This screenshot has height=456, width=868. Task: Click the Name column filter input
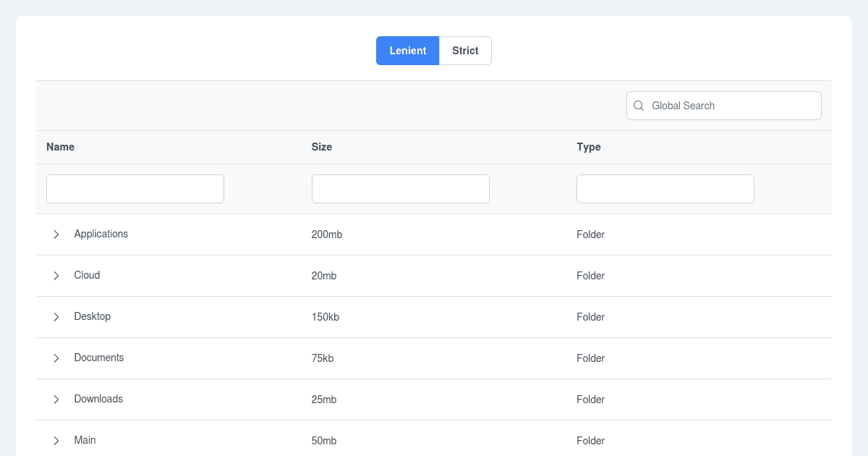tap(135, 189)
